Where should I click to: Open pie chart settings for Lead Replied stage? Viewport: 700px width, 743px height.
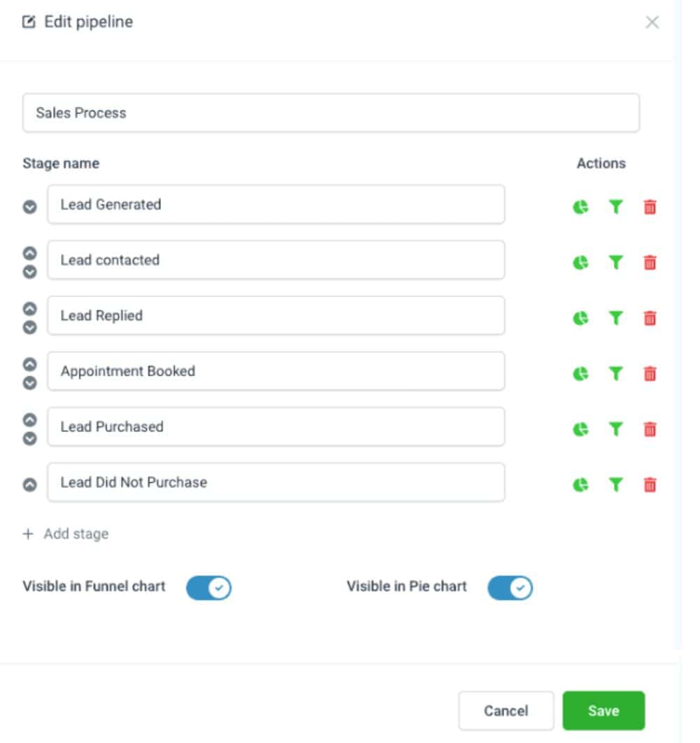coord(581,318)
